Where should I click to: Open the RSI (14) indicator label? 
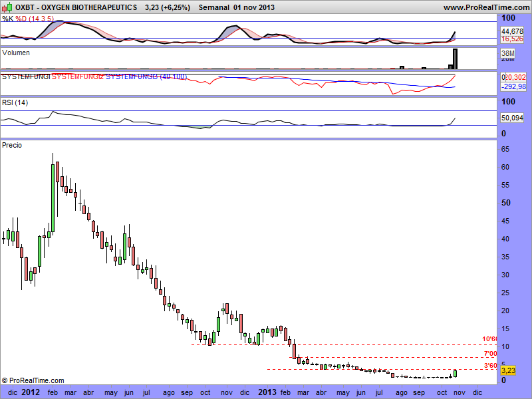15,102
